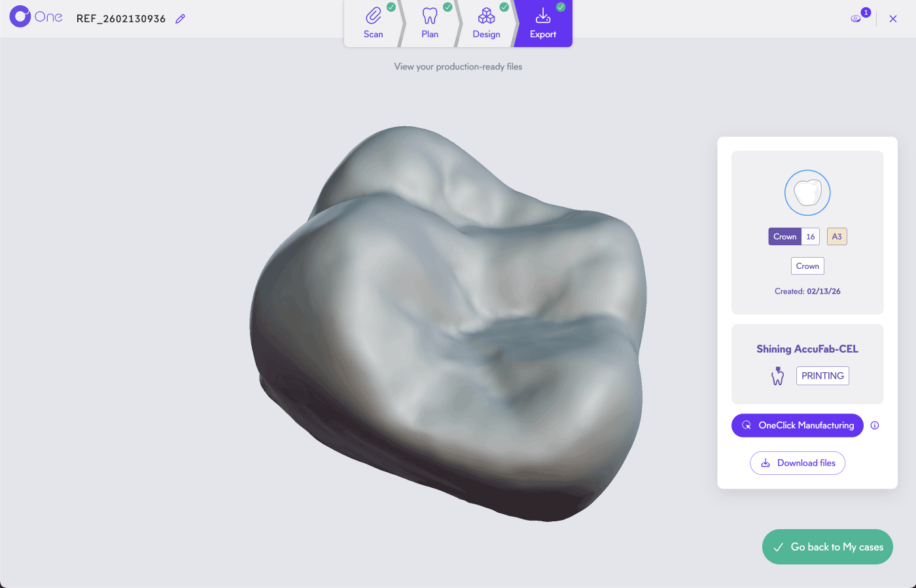Click the download icon on the Export step
This screenshot has height=588, width=916.
(543, 14)
